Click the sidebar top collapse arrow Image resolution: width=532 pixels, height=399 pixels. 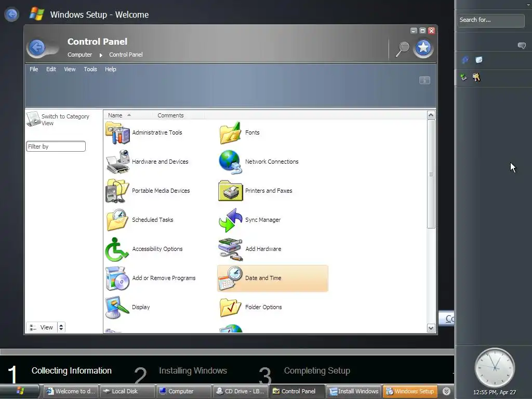[x=528, y=5]
